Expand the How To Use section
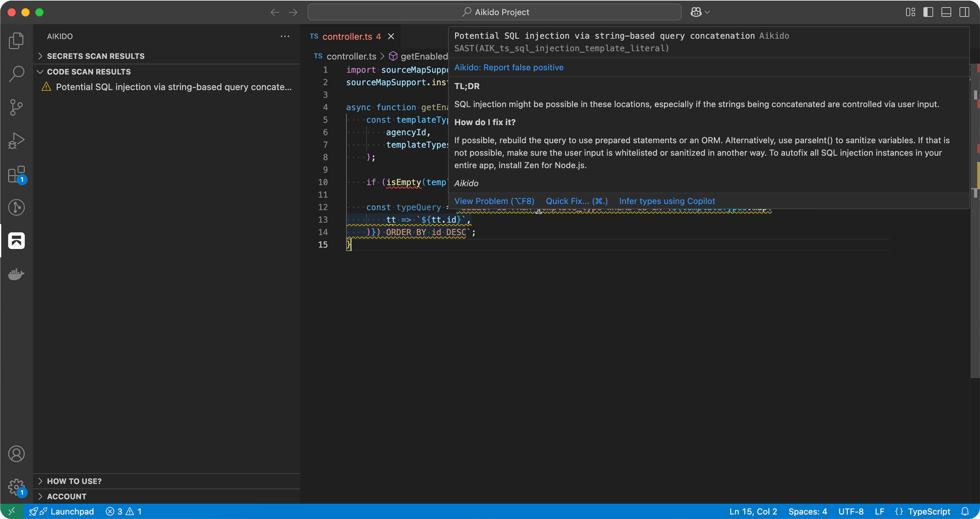This screenshot has width=980, height=519. 74,481
